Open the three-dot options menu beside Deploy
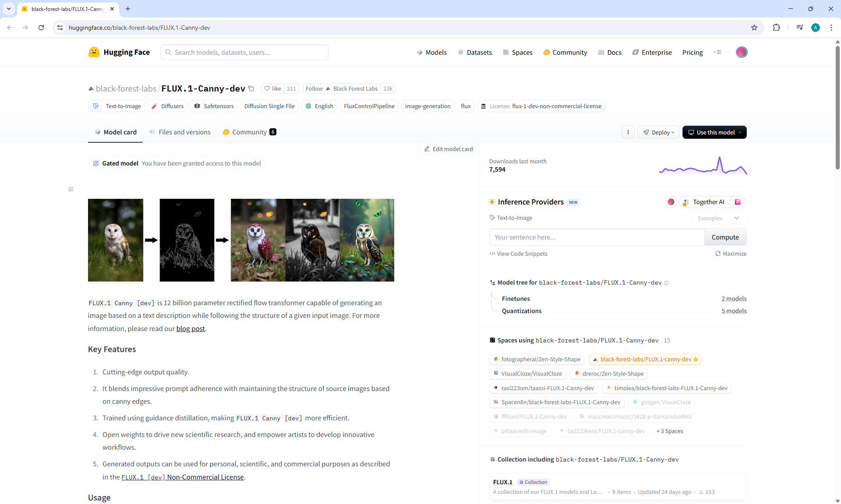Viewport: 841px width, 504px height. click(628, 132)
